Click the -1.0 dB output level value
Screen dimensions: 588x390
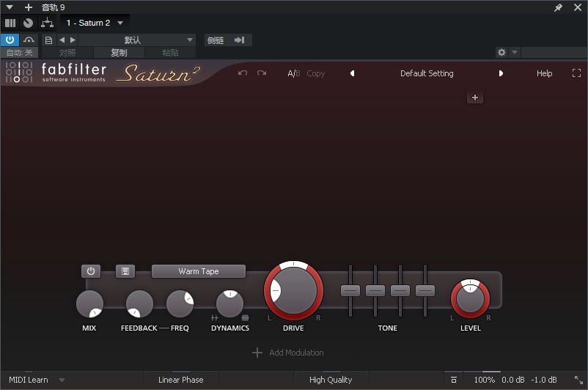tap(544, 380)
